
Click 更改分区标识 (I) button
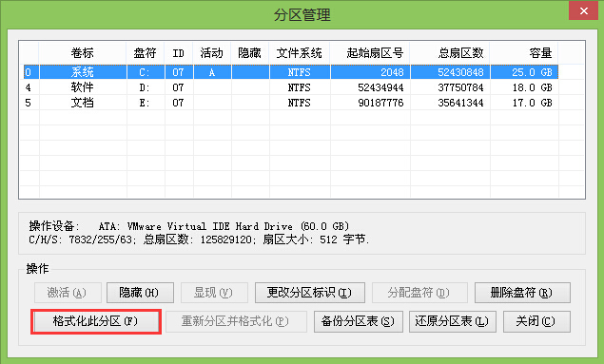(310, 293)
